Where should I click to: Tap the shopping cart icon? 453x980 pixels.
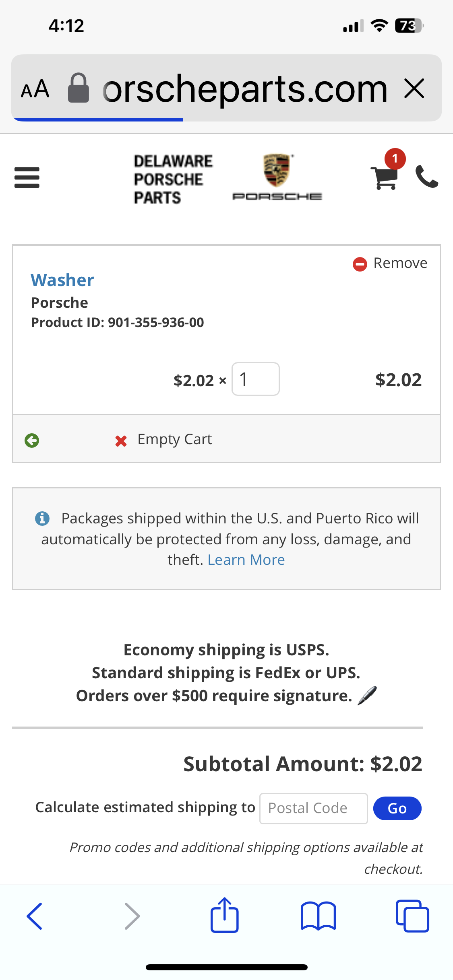[x=385, y=177]
